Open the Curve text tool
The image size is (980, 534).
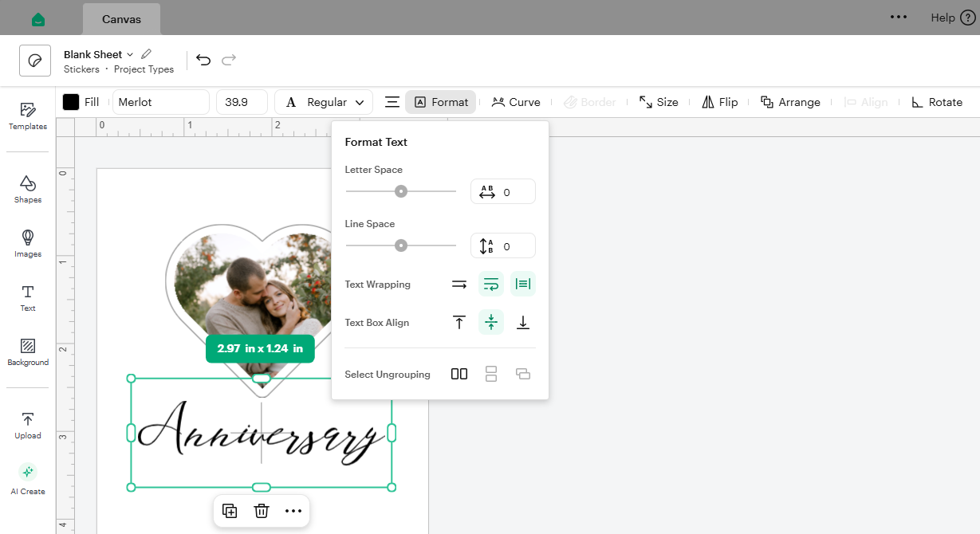point(516,102)
